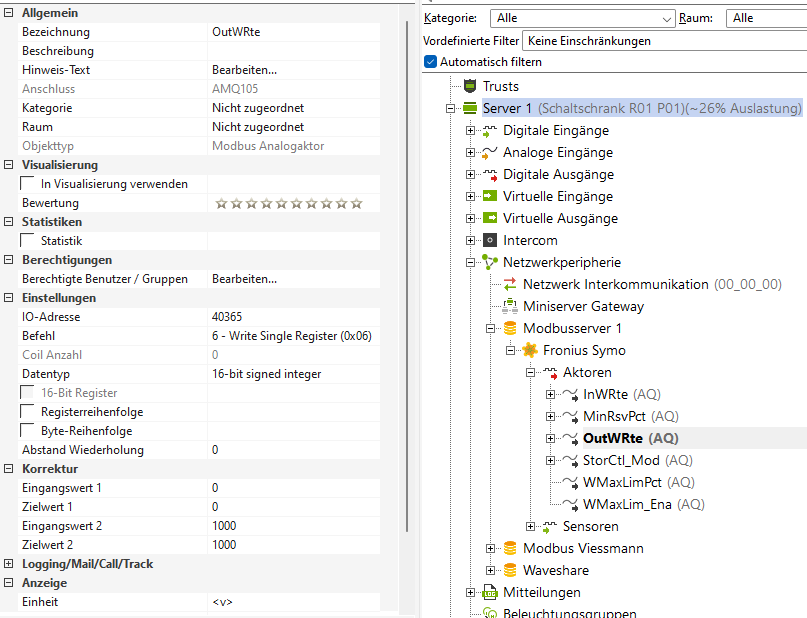Viewport: 807px width, 618px height.
Task: Open the Kategorie filter dropdown
Action: 667,18
